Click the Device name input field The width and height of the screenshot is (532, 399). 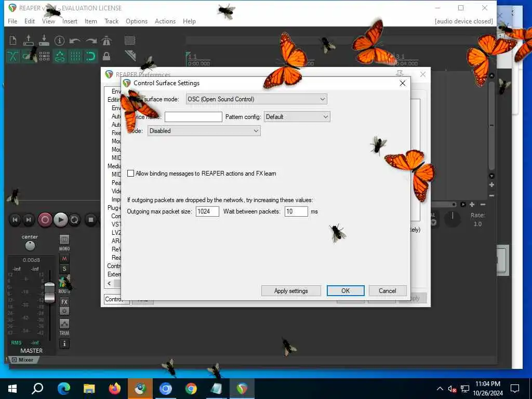193,117
